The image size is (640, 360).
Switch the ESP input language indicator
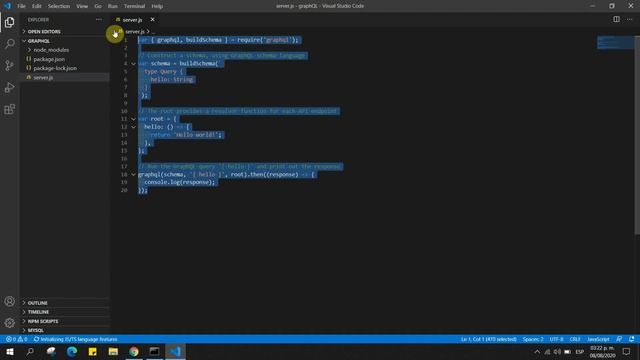click(x=580, y=352)
